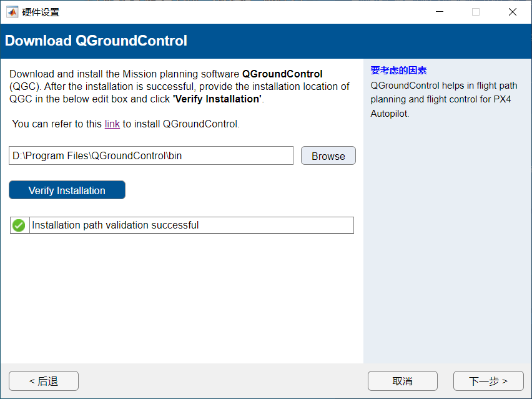Click the MATLAB logo in title bar
The height and width of the screenshot is (399, 532).
[x=12, y=12]
